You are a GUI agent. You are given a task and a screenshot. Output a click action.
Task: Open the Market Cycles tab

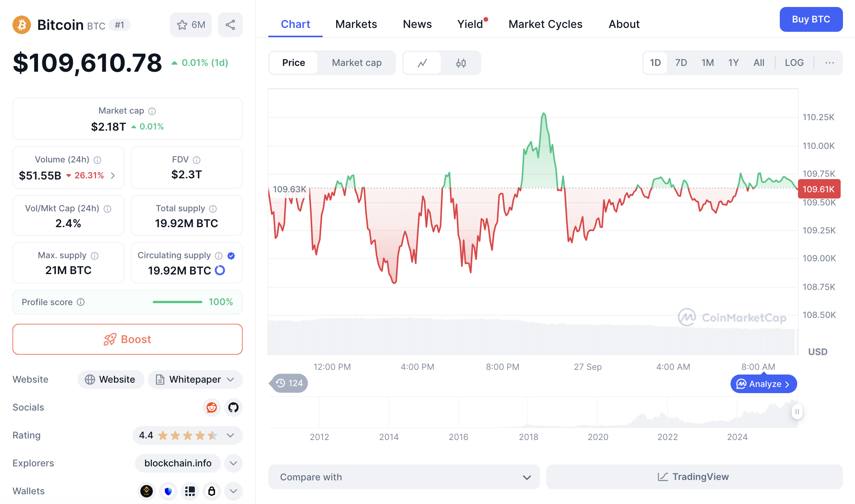(546, 24)
